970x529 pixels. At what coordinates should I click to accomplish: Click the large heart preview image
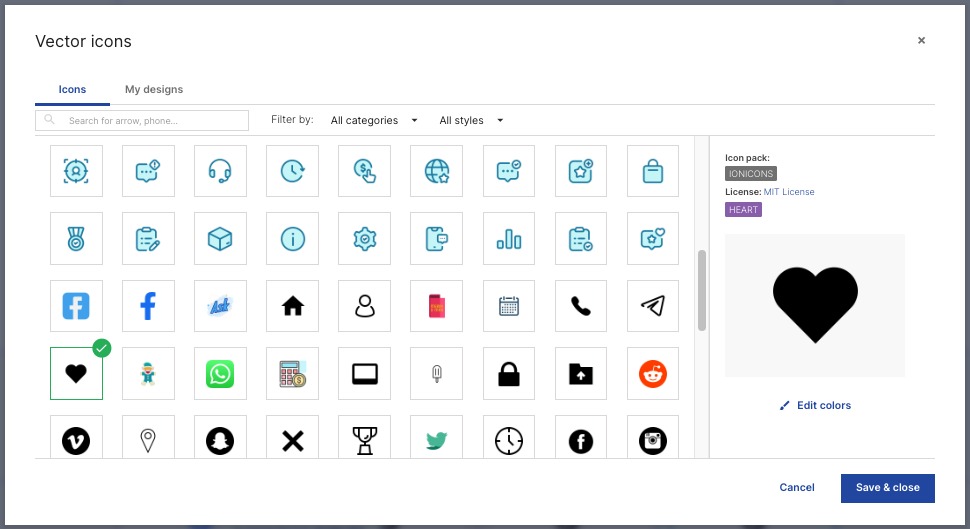click(x=815, y=305)
